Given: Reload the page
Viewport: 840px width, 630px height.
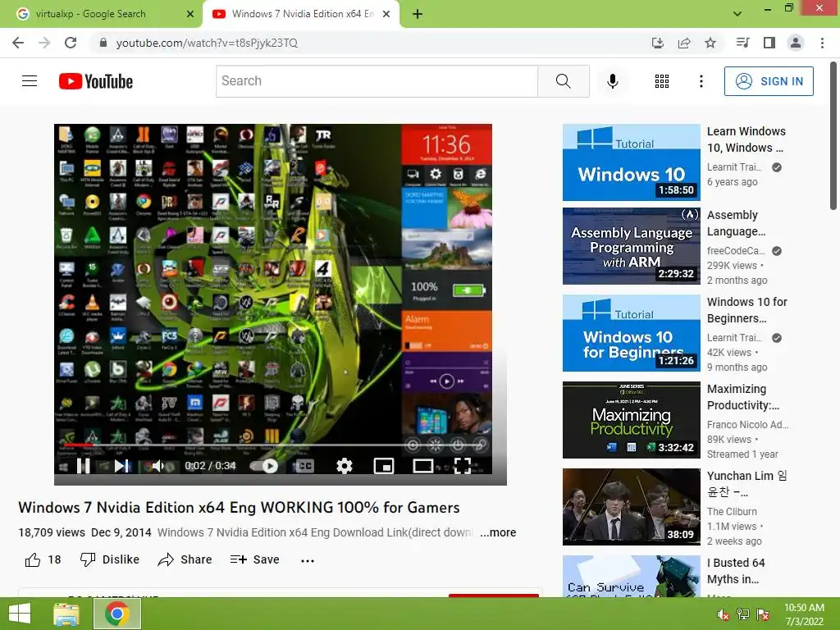Looking at the screenshot, I should tap(71, 43).
